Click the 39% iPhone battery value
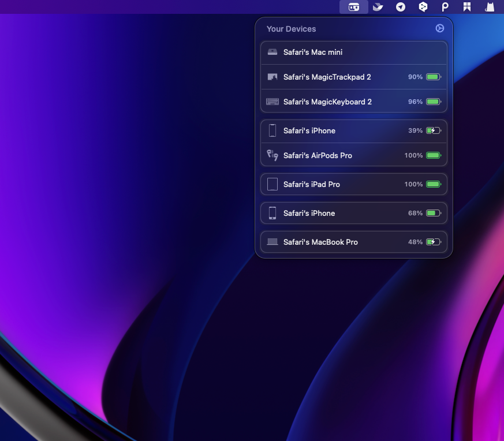The height and width of the screenshot is (441, 504). coord(415,130)
